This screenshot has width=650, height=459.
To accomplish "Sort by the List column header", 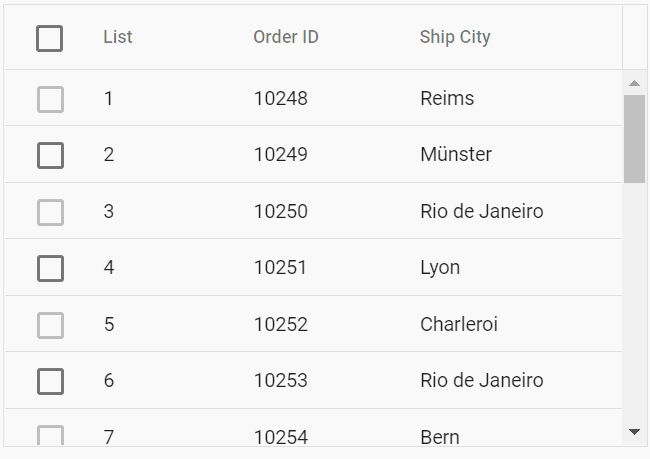I will 118,38.
